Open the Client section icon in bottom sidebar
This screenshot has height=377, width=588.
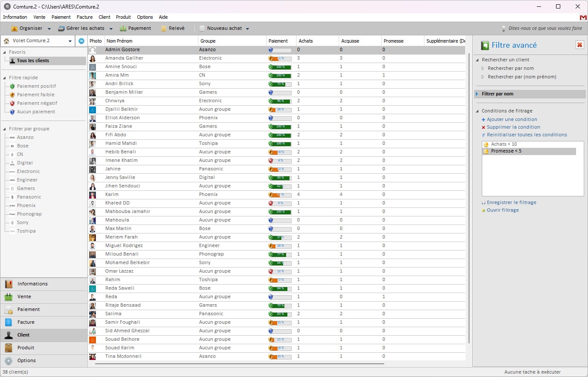click(9, 335)
